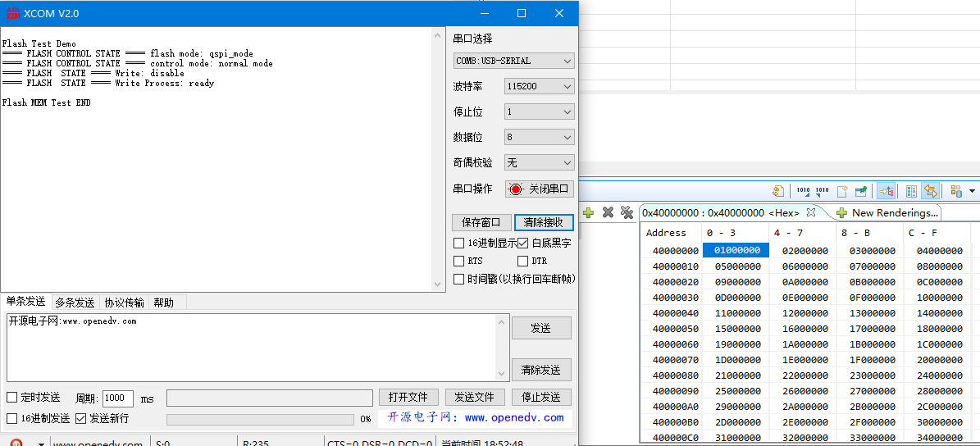980x446 pixels.
Task: Open the New Renderings tab
Action: pos(887,213)
